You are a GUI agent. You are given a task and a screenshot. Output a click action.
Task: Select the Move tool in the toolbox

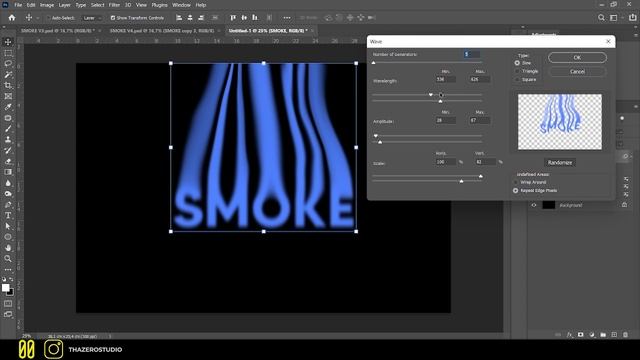[x=8, y=42]
